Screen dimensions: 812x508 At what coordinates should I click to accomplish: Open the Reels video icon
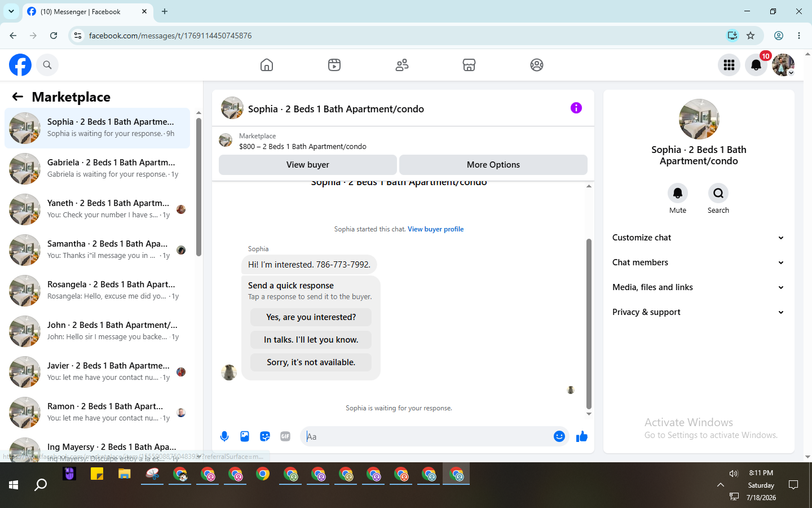334,65
